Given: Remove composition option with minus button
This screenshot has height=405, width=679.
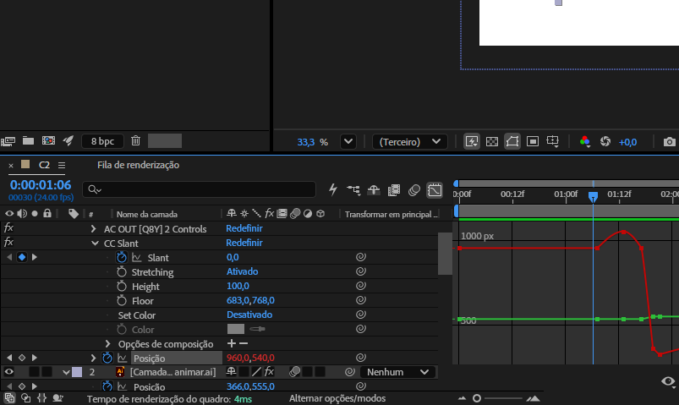Looking at the screenshot, I should pos(243,343).
